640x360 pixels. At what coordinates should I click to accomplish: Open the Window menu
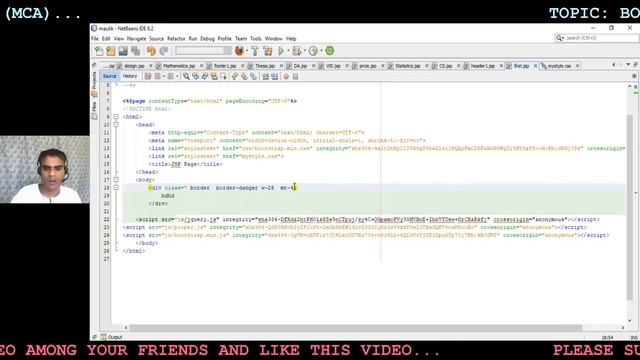[273, 39]
